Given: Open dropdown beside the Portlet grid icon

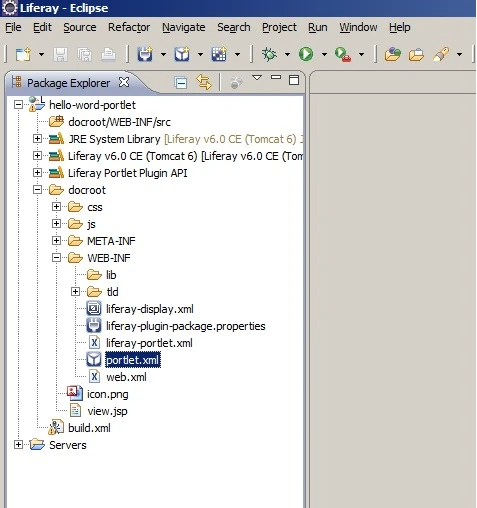Looking at the screenshot, I should (x=237, y=54).
